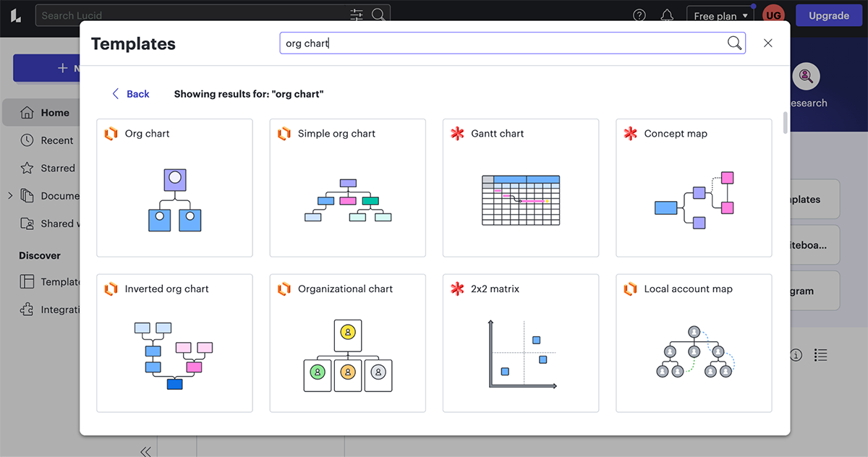Screen dimensions: 868x457
Task: Click the templates dialog scrollbar
Action: (x=786, y=123)
